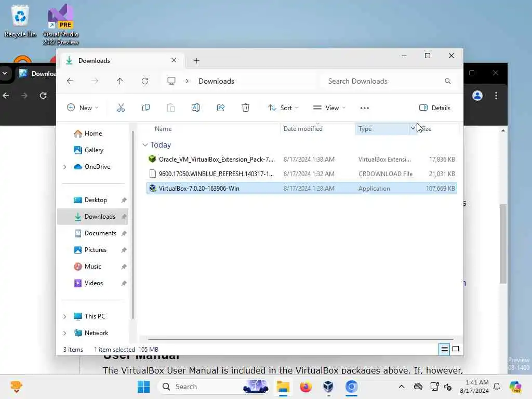532x399 pixels.
Task: Expand Network tree node
Action: (64, 333)
